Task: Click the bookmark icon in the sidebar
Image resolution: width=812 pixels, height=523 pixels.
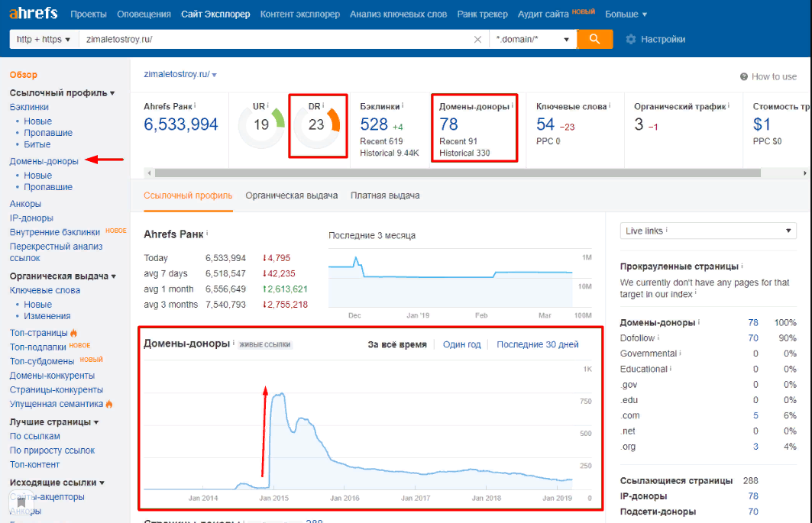Action: tap(21, 502)
